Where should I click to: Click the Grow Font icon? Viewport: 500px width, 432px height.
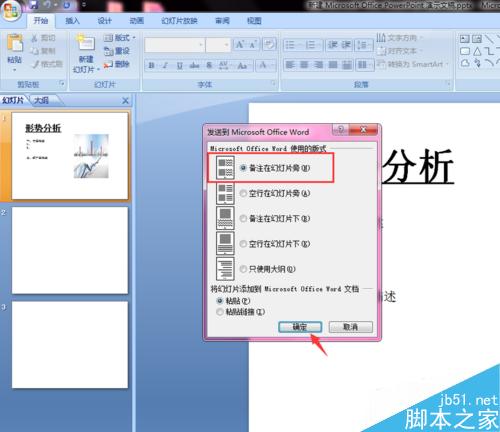(x=239, y=44)
